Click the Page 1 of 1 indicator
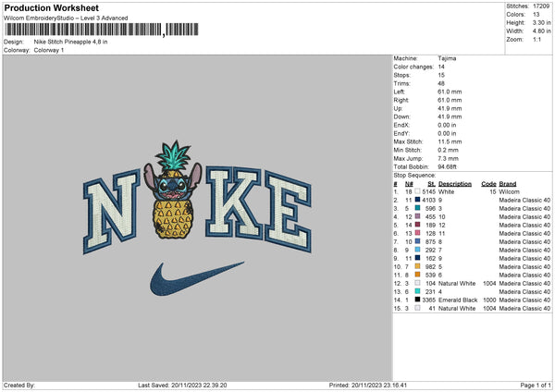Image resolution: width=555 pixels, height=392 pixels. pyautogui.click(x=536, y=386)
